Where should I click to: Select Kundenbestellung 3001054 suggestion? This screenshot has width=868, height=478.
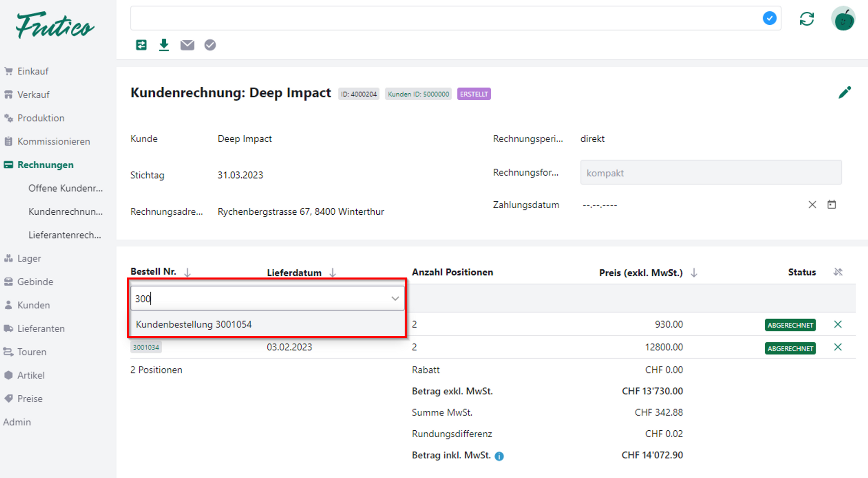194,324
